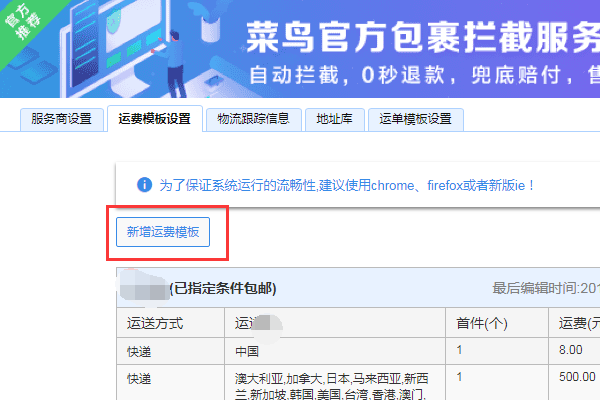Click the (已指定条件包邮) template title
600x400 pixels.
point(223,288)
